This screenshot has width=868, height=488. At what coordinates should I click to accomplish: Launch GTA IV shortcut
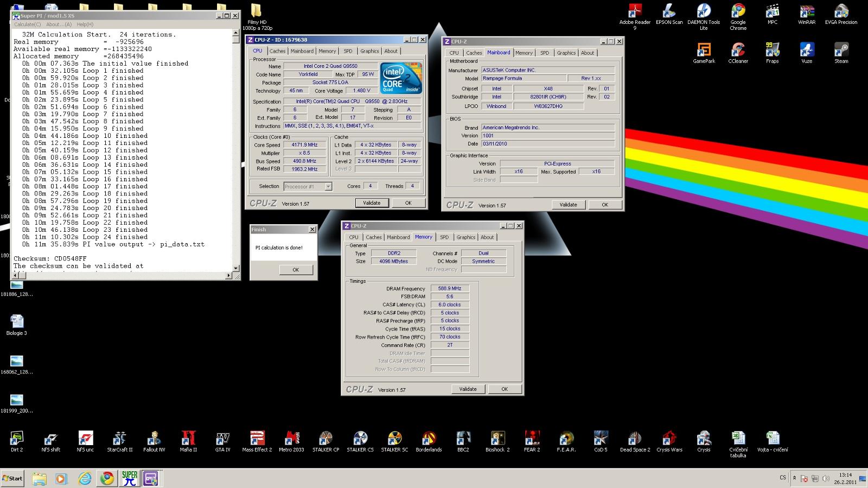pyautogui.click(x=222, y=441)
